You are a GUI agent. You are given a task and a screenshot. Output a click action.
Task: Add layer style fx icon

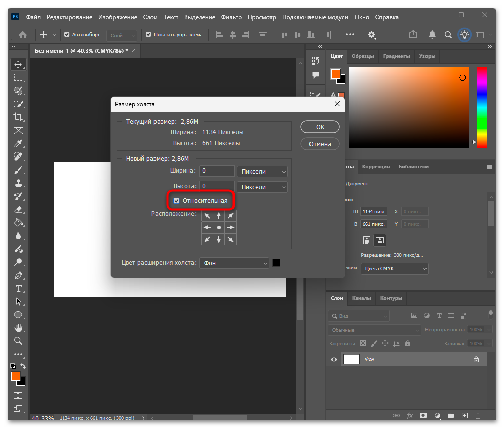(410, 415)
